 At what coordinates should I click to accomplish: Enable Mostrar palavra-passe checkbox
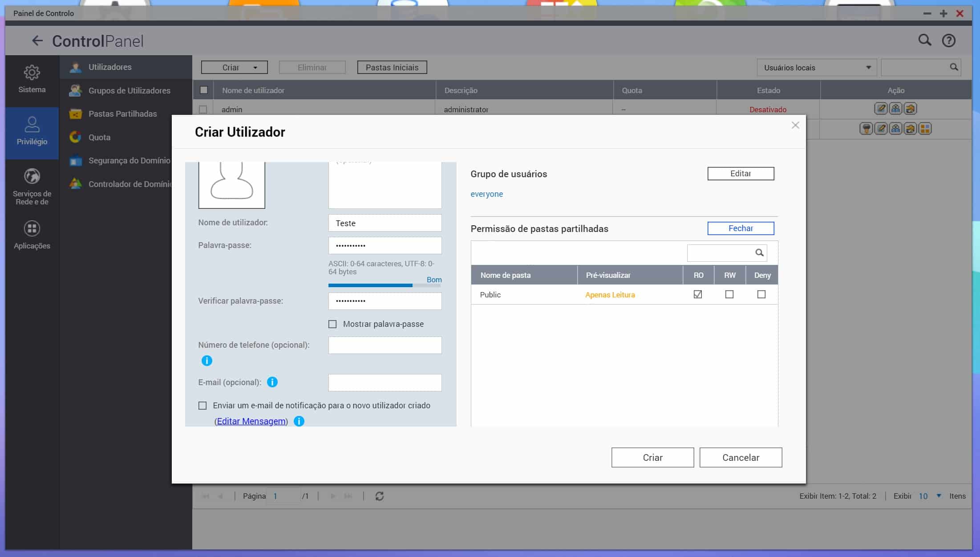[x=332, y=324]
